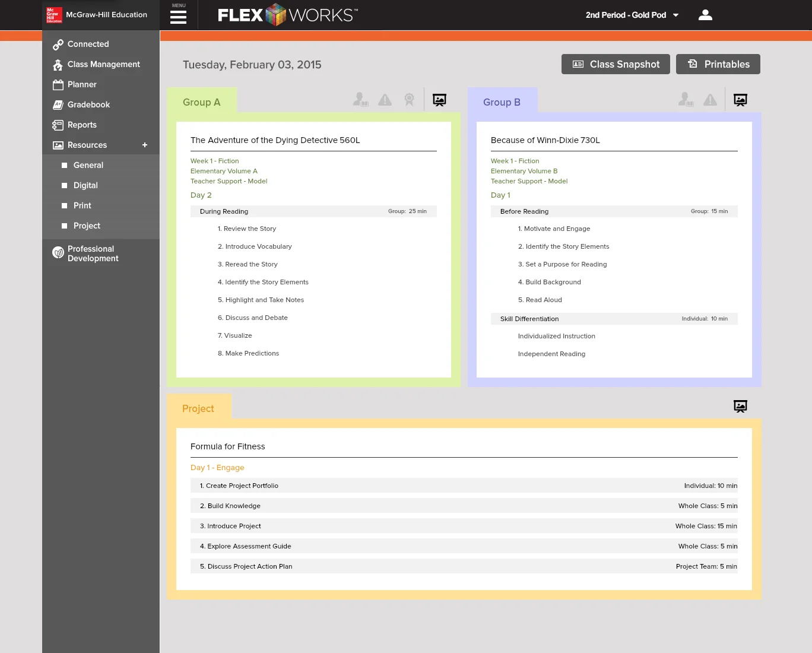
Task: Click Elementary Volume B link
Action: point(524,171)
